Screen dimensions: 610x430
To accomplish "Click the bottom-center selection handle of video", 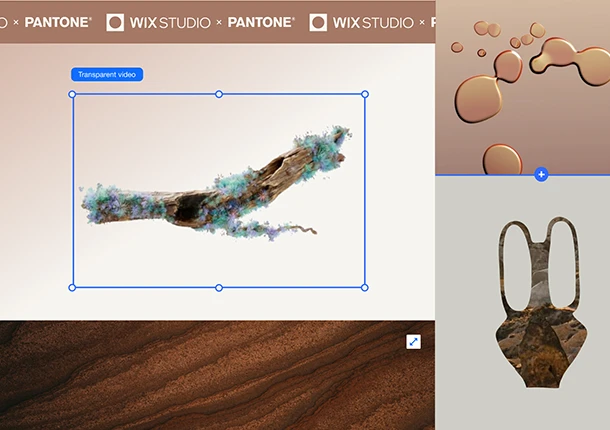I will pyautogui.click(x=219, y=287).
